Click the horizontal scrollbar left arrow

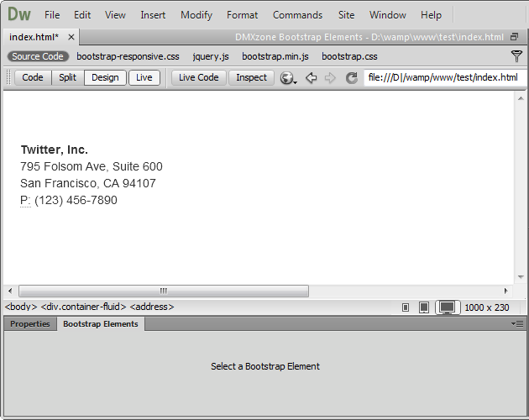click(10, 291)
